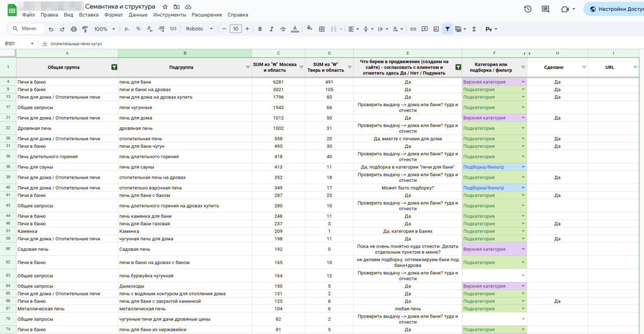Click the font size input field
This screenshot has height=334, width=644.
236,29
